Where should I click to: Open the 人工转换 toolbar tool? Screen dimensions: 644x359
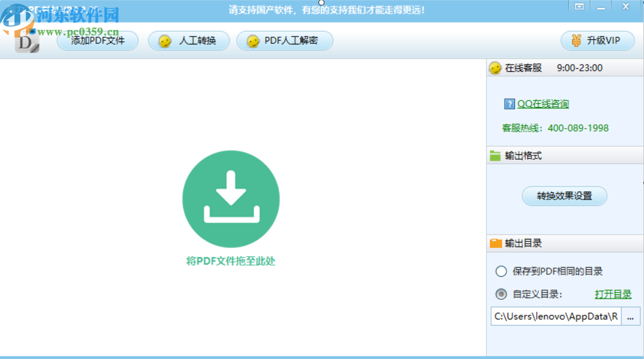(x=189, y=41)
